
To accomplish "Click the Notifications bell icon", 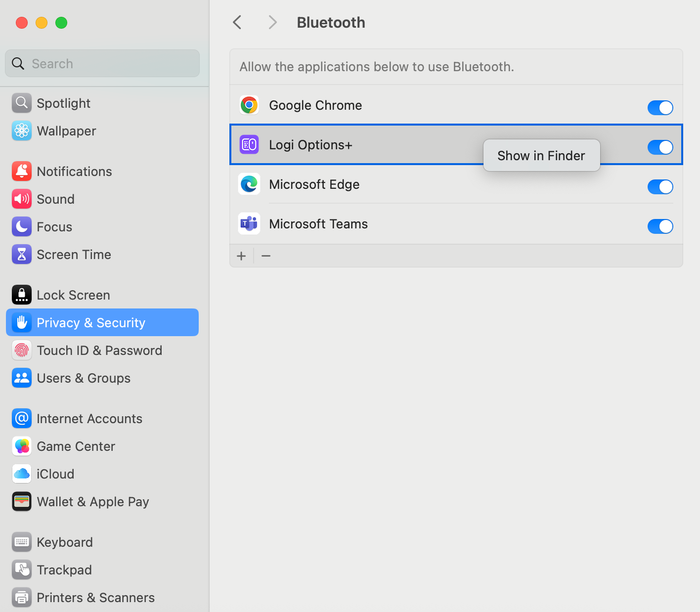I will (22, 171).
